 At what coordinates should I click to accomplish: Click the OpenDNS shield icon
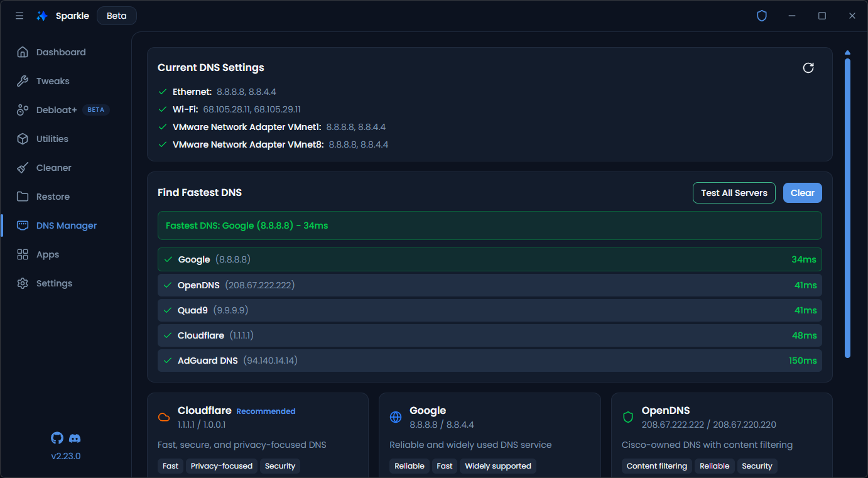628,417
